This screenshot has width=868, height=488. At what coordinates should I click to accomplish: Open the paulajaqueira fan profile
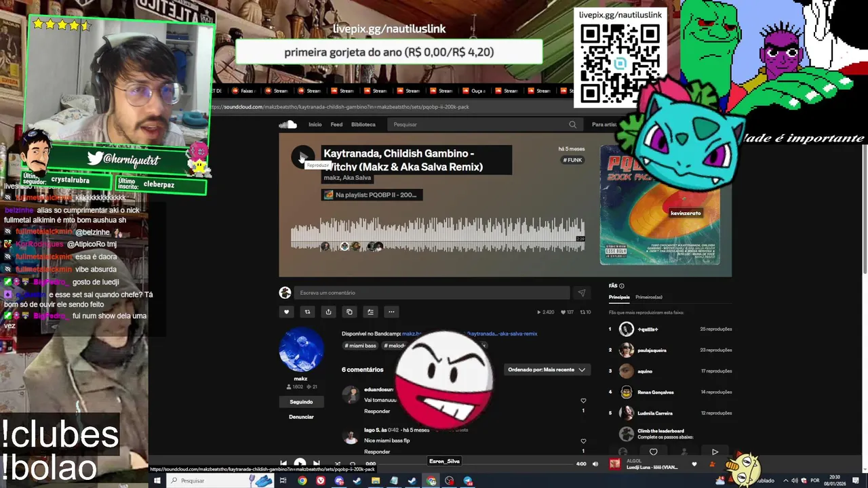(x=652, y=350)
